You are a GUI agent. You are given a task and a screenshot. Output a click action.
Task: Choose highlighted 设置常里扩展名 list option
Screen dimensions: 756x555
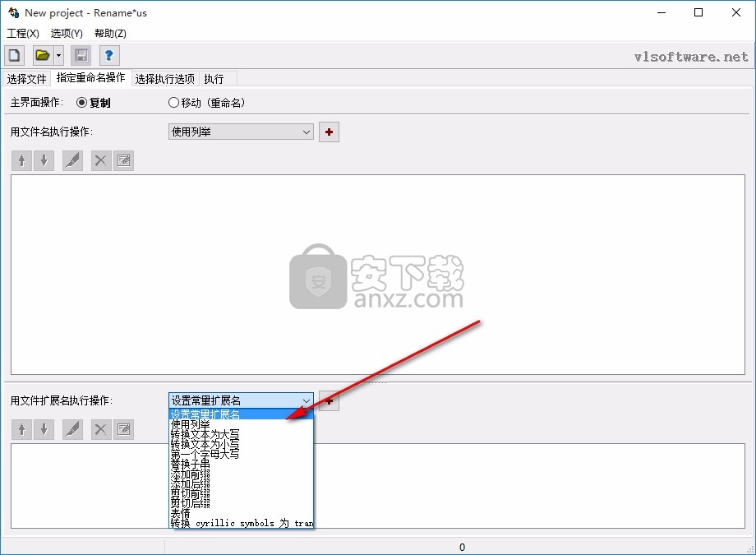[241, 414]
